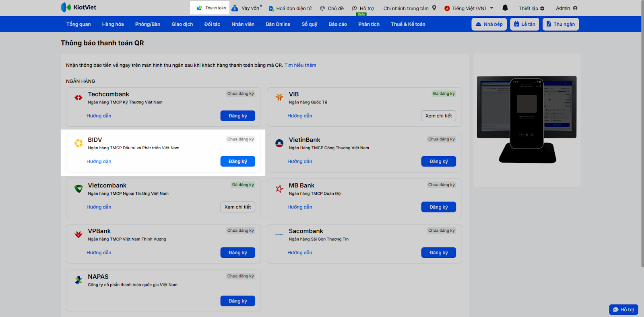This screenshot has width=644, height=317.
Task: Click the Vietnam flag language icon
Action: point(447,8)
